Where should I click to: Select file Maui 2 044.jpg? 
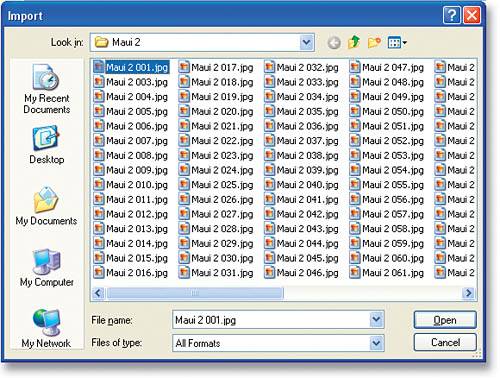pos(301,243)
